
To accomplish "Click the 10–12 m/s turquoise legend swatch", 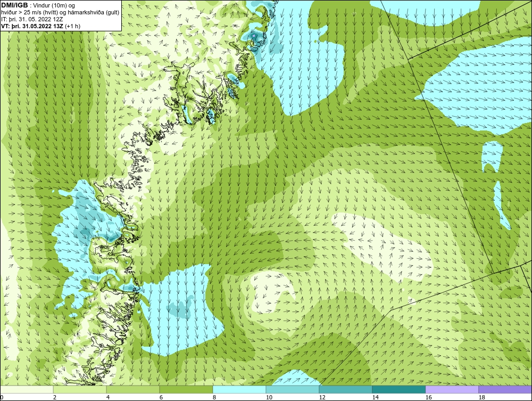I will pos(293,389).
